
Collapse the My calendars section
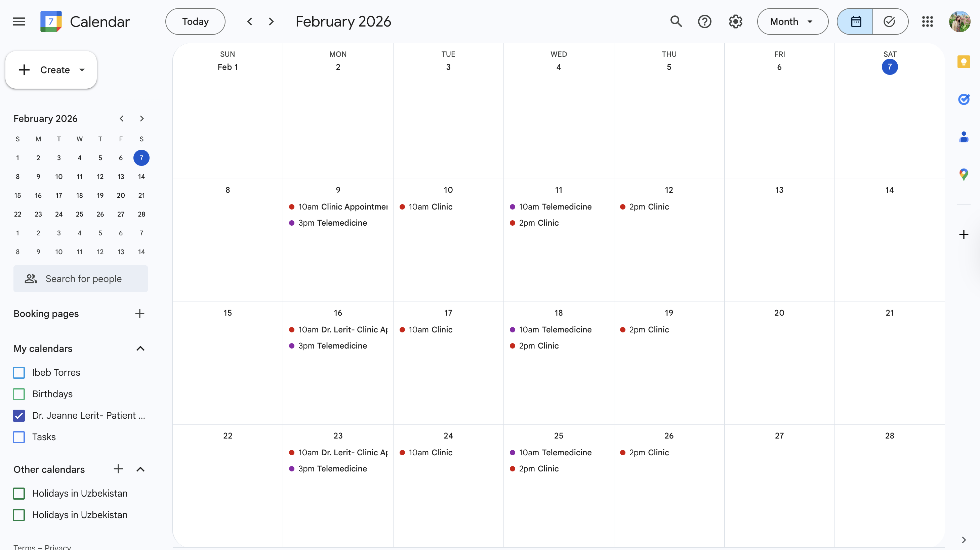point(140,349)
